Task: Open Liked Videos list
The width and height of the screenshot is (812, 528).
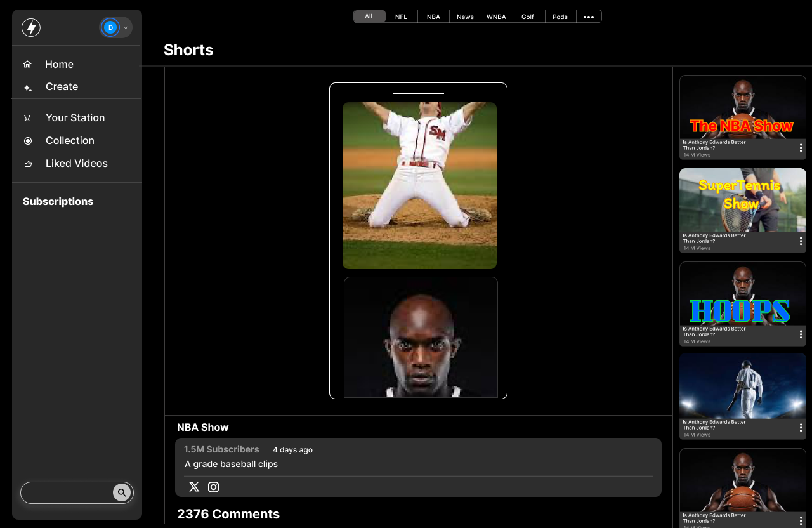Action: (x=77, y=164)
